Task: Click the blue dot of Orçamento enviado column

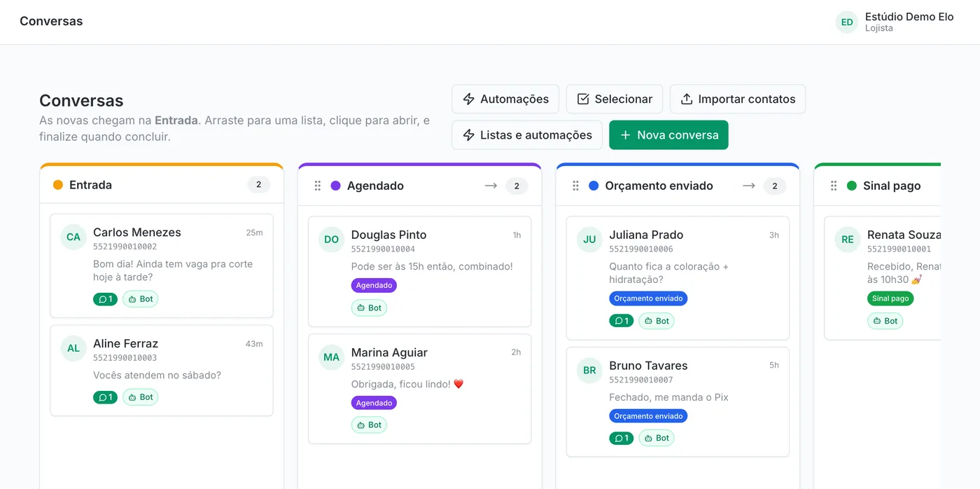Action: point(594,186)
